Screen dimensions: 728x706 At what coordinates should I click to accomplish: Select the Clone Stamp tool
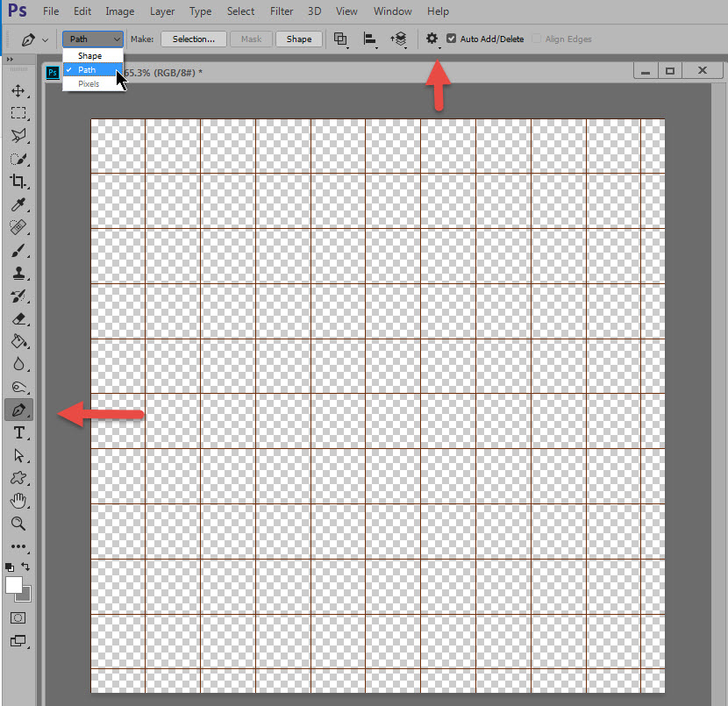[x=18, y=273]
